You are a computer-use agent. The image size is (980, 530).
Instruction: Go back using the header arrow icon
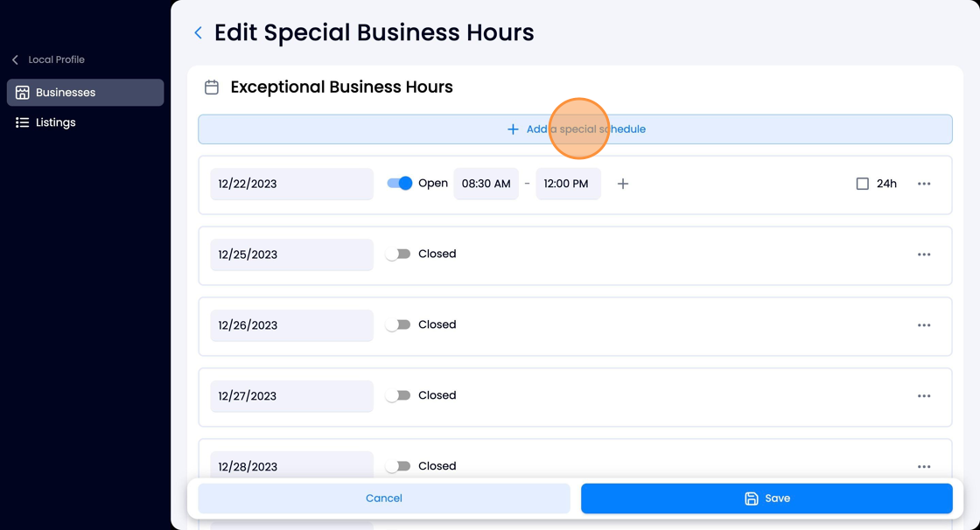click(198, 32)
